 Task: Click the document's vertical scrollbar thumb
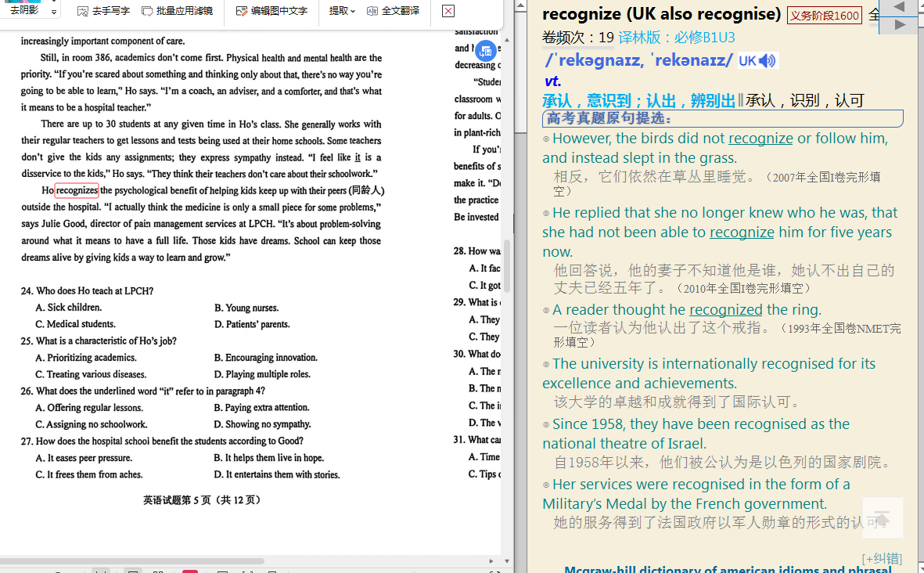(507, 266)
